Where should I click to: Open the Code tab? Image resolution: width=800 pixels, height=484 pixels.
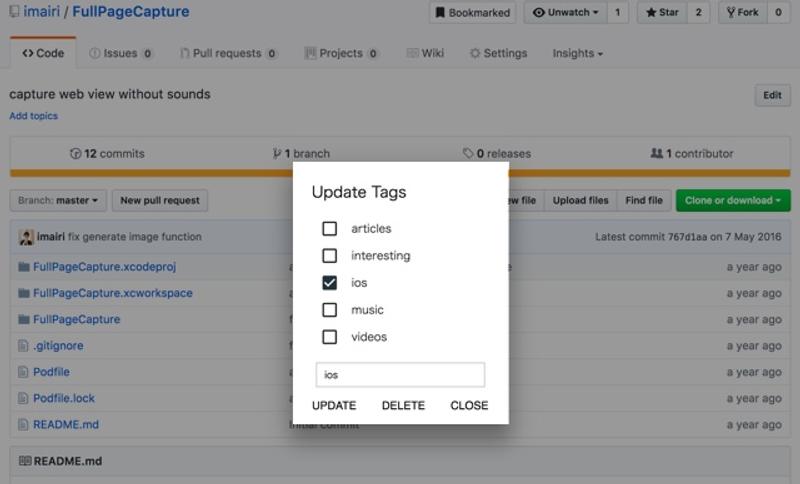pos(43,53)
